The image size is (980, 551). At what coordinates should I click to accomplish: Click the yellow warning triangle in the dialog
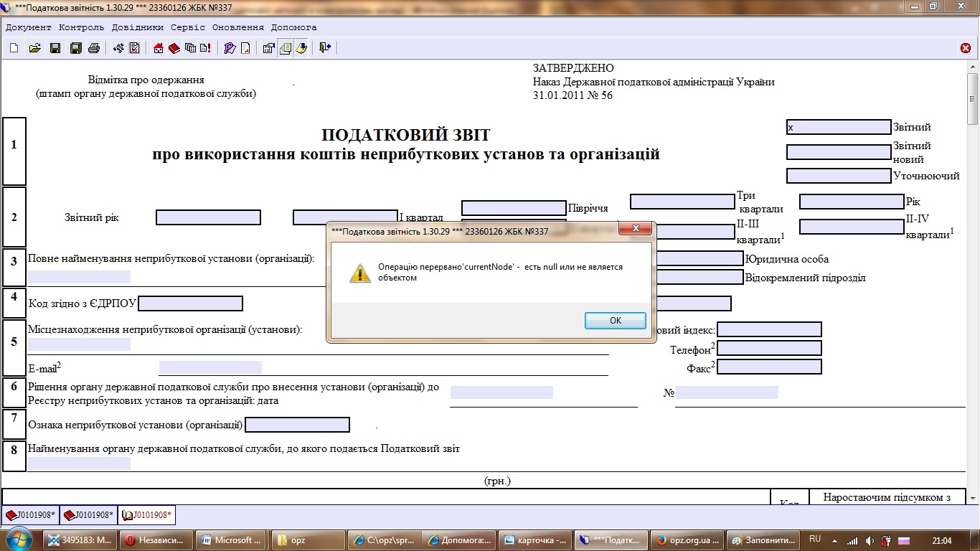[360, 272]
